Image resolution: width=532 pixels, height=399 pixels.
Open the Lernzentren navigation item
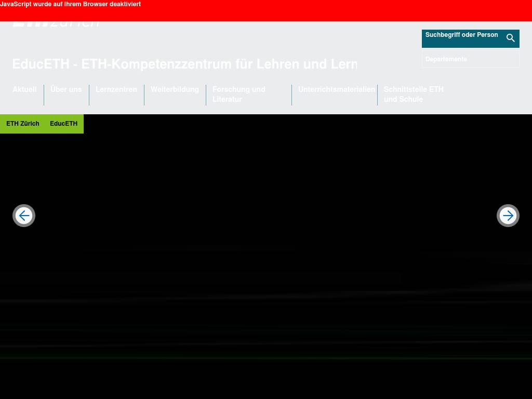pos(116,89)
